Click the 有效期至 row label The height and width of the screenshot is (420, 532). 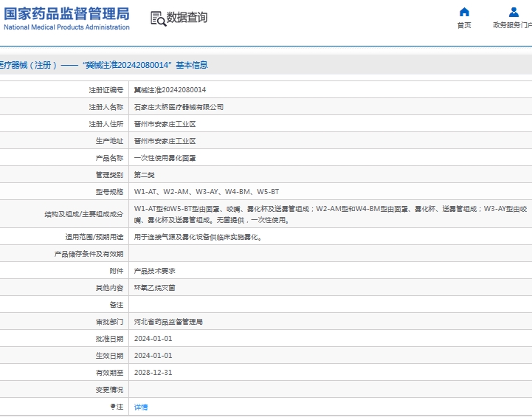click(x=109, y=373)
